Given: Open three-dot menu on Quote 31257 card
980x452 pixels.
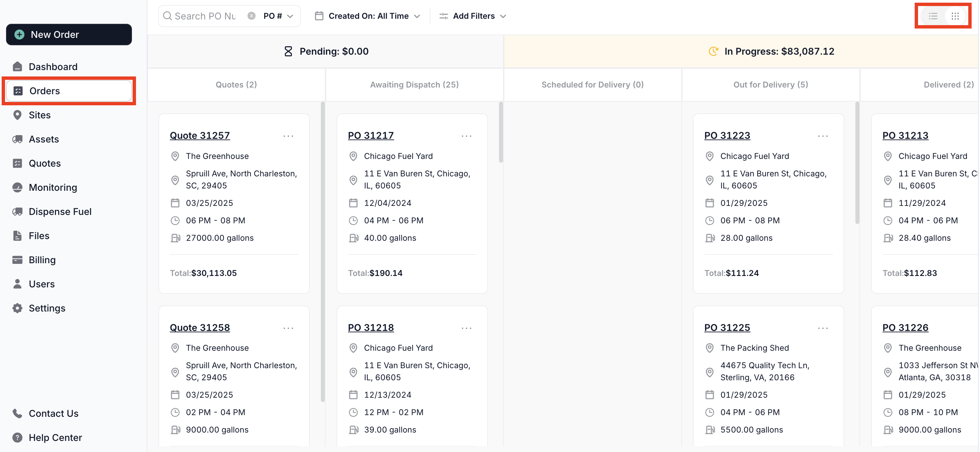Looking at the screenshot, I should [x=288, y=136].
